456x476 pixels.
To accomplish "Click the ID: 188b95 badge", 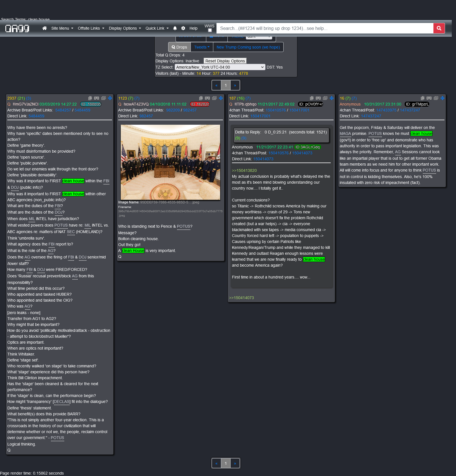I will [91, 104].
